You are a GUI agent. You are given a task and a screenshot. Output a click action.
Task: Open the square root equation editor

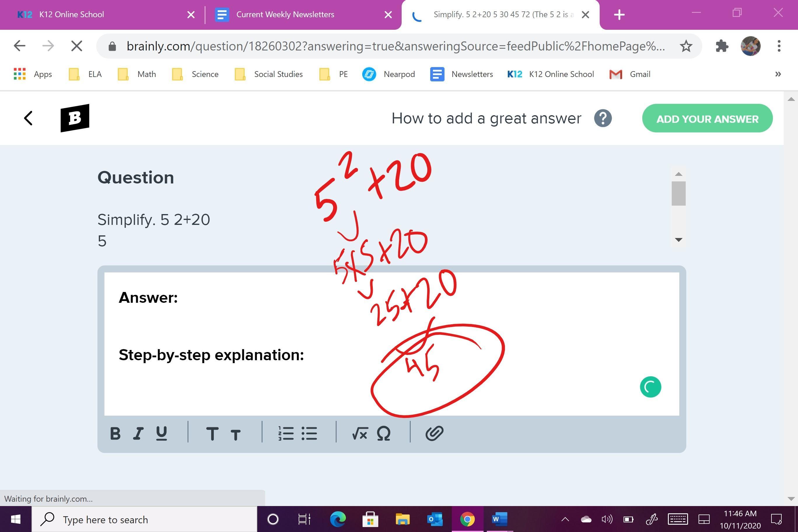tap(360, 433)
